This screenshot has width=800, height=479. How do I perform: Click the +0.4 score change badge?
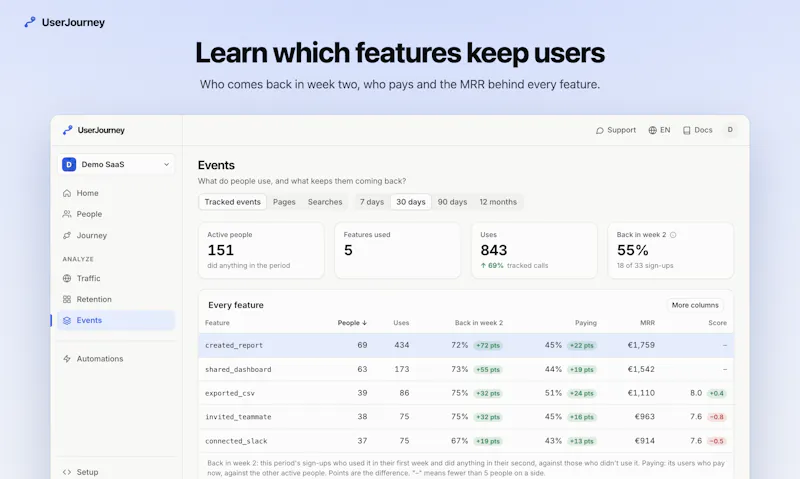717,393
